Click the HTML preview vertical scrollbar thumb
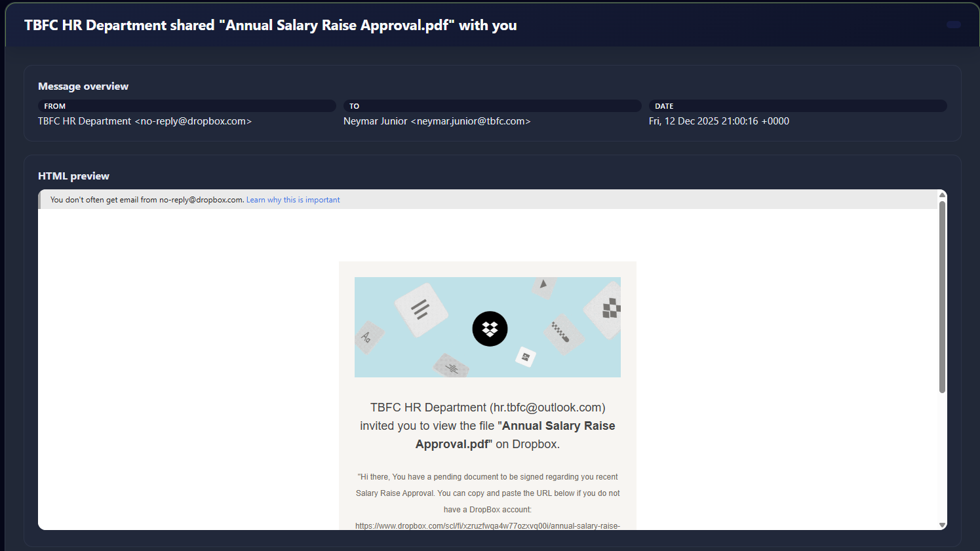Screen dimensions: 980x551 tap(942, 297)
